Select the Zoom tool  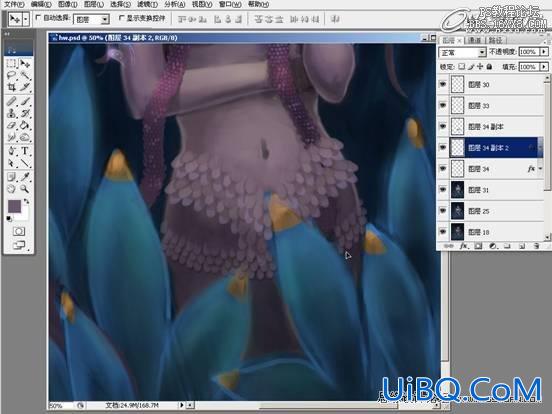[25, 189]
